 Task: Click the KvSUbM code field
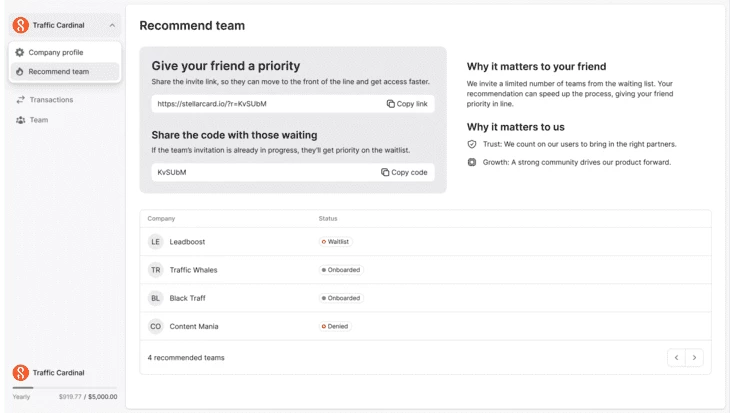[x=293, y=172]
